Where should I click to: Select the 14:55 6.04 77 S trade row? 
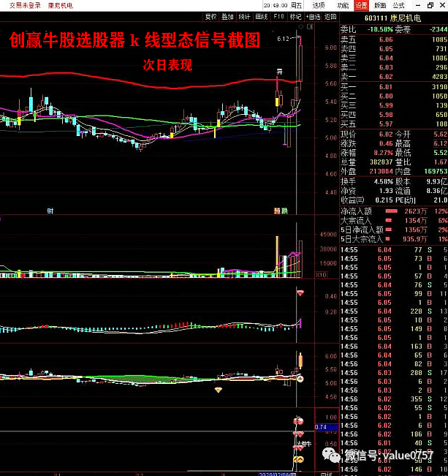[394, 249]
